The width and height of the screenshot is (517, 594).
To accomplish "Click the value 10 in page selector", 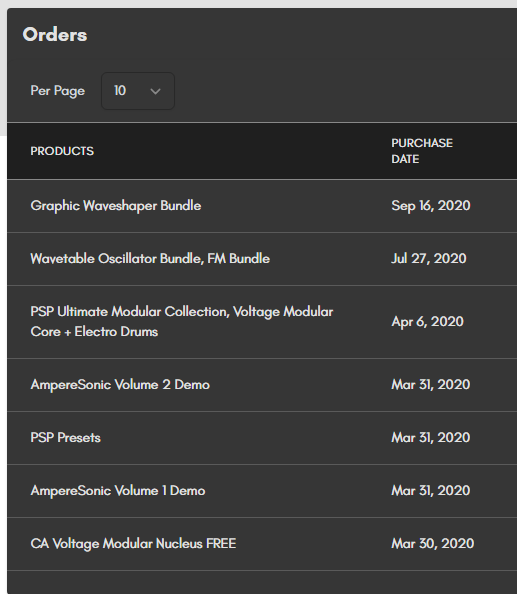I will click(x=120, y=91).
